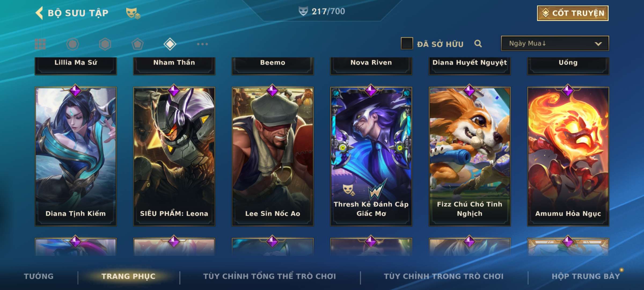This screenshot has height=290, width=644.
Task: Select the diamond rarity filter icon
Action: click(x=170, y=44)
